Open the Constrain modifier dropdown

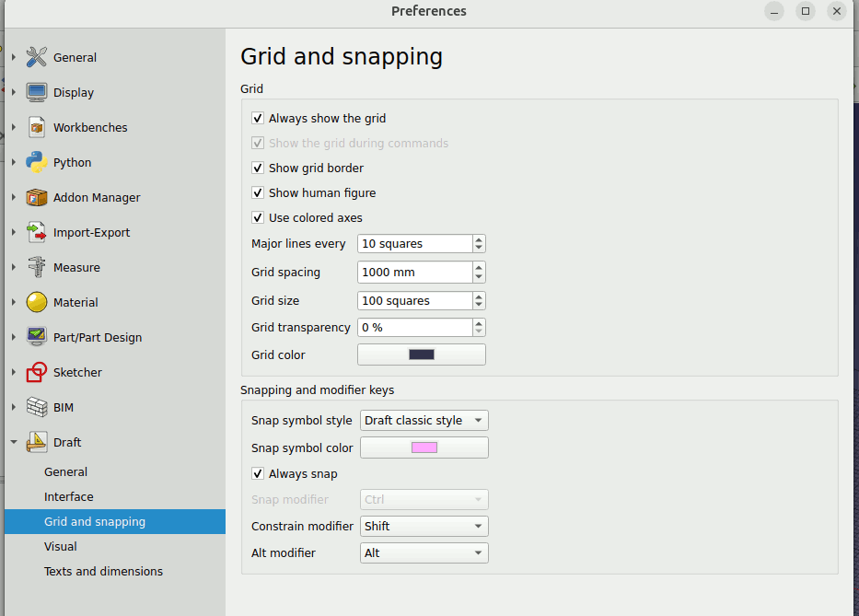[424, 527]
